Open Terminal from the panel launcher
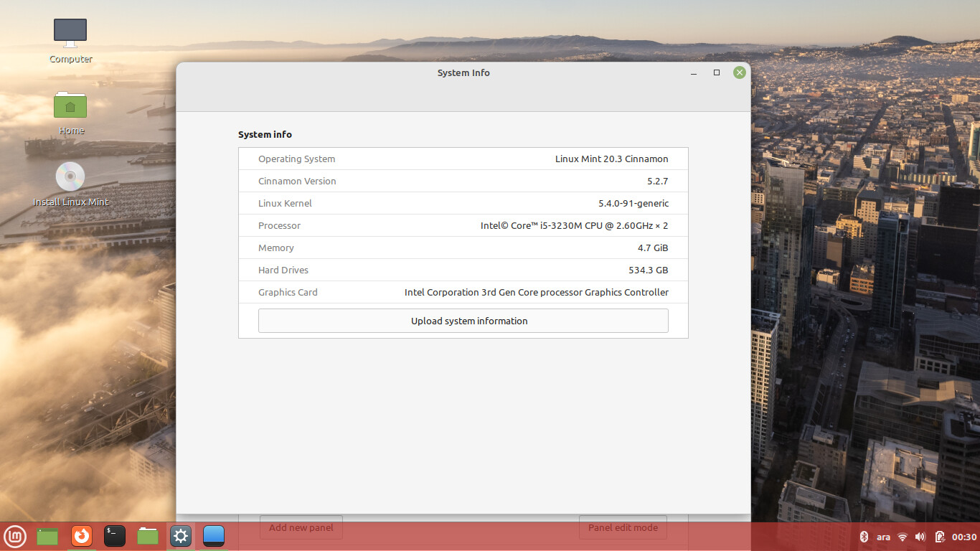Image resolution: width=980 pixels, height=551 pixels. (115, 536)
